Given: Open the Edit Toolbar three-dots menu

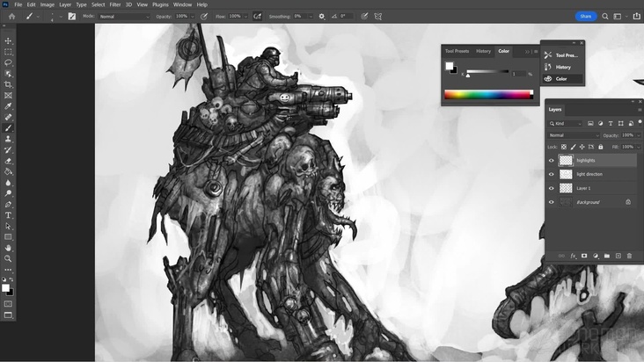Looking at the screenshot, I should (x=8, y=270).
